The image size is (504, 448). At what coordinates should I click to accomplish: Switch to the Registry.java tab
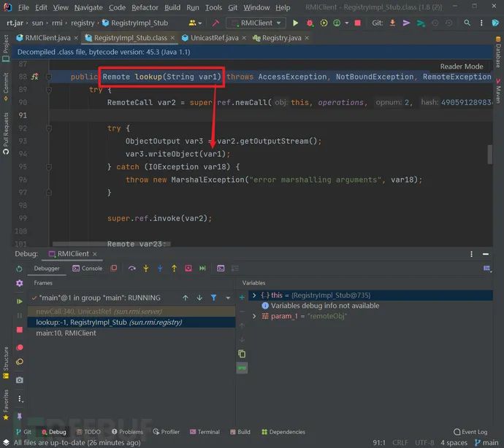(281, 38)
